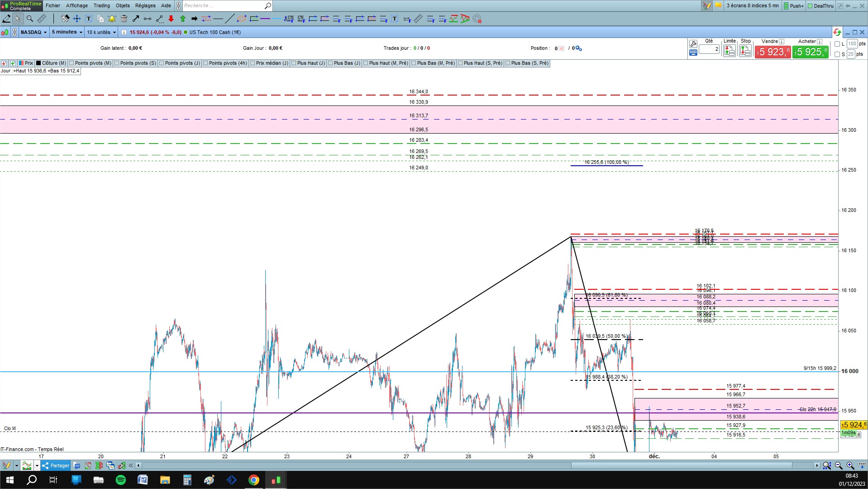
Task: Select the move objects cross-arrows tool
Action: click(77, 19)
